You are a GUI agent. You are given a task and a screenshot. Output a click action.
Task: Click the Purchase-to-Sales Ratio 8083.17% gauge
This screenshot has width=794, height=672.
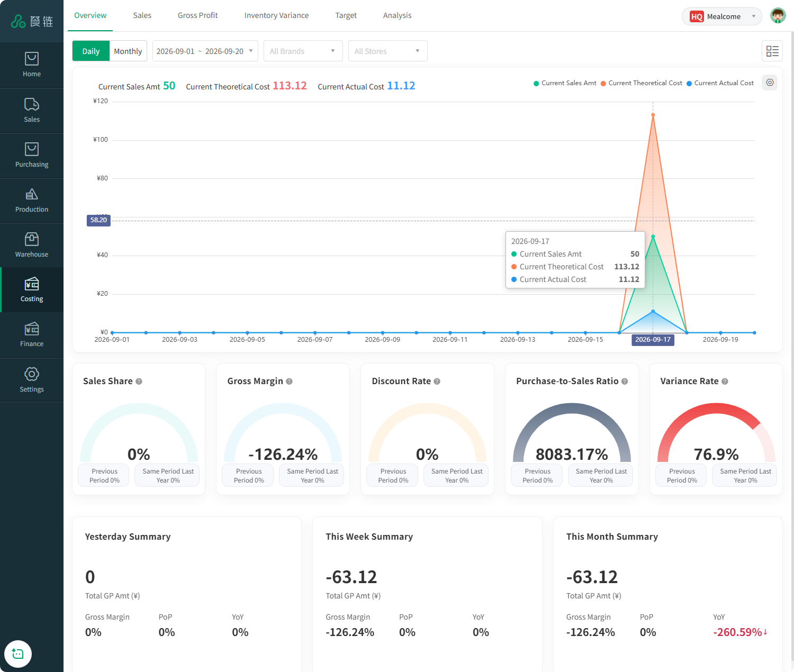[572, 433]
